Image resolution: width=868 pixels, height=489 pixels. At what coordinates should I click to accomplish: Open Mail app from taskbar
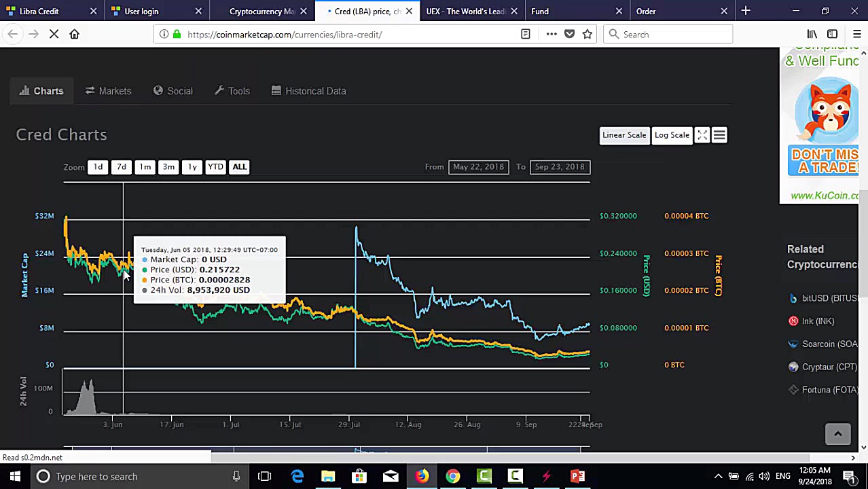click(x=391, y=476)
